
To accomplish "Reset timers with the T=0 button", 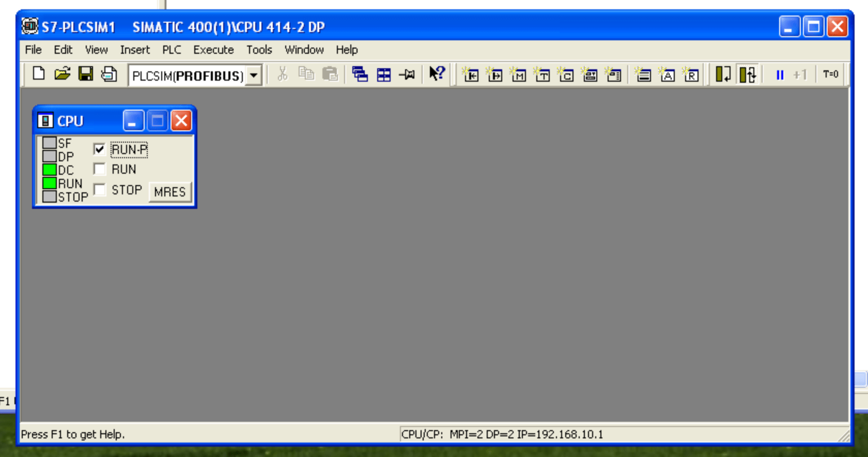I will [x=830, y=74].
